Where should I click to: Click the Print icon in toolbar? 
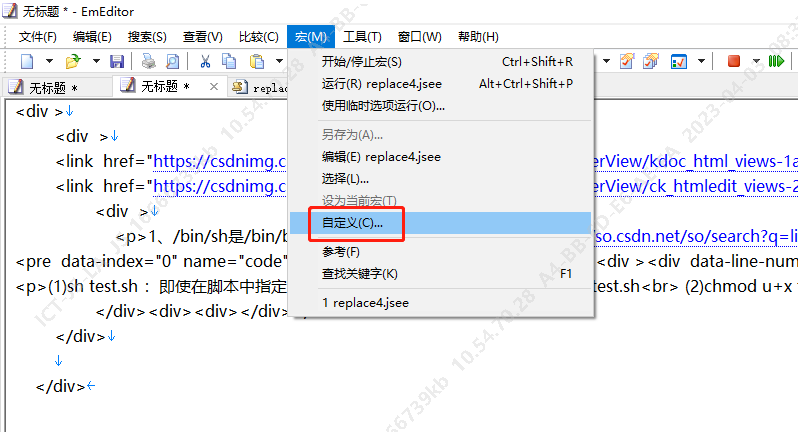point(148,62)
